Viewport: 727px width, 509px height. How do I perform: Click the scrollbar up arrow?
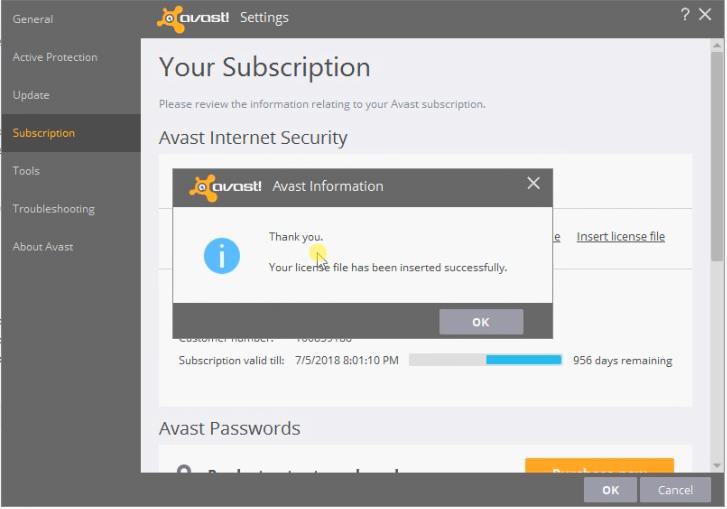(717, 45)
